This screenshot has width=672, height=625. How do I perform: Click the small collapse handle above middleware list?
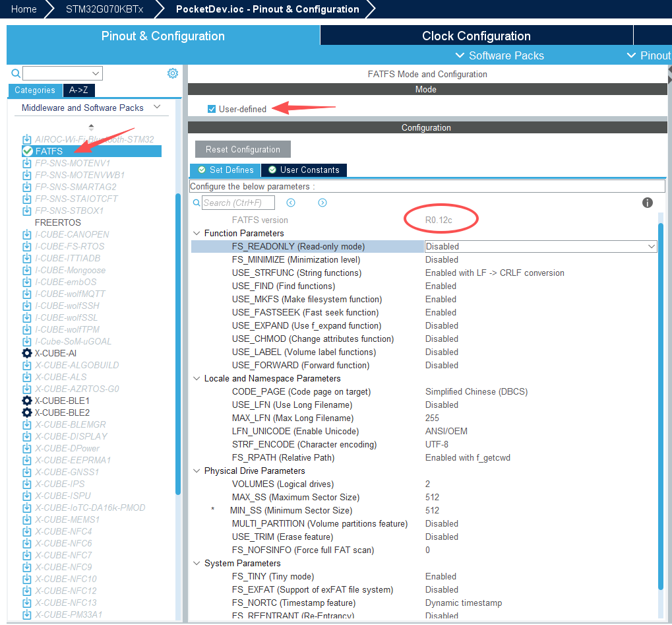point(91,127)
